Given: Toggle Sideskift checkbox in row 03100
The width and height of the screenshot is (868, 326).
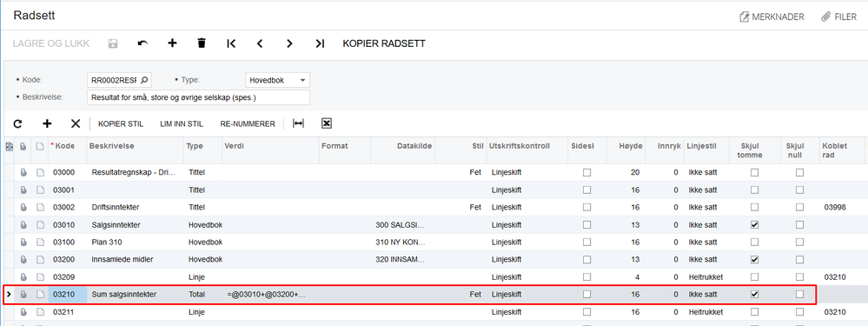Looking at the screenshot, I should [586, 242].
